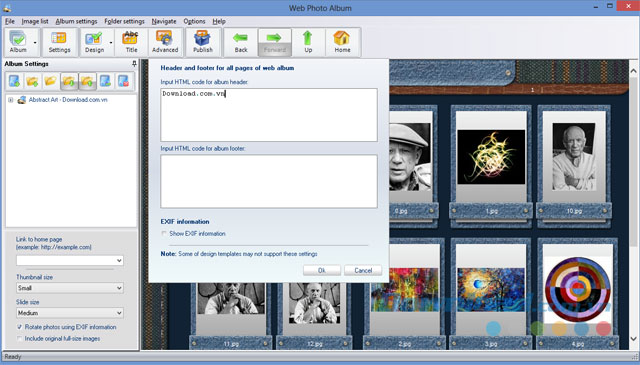The image size is (640, 365).
Task: Select Abstract Art - Download.com.vn tree item
Action: pos(68,100)
